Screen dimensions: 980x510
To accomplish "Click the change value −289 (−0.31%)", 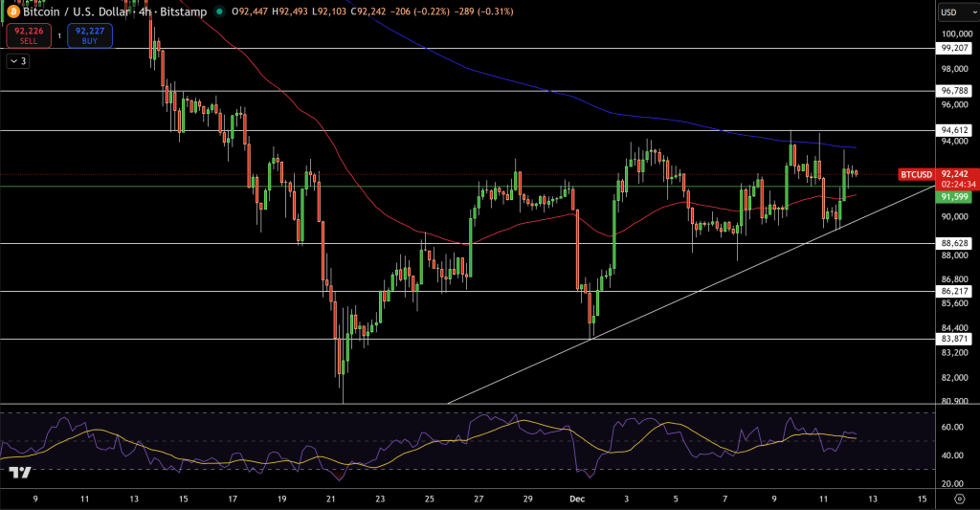I will point(483,11).
